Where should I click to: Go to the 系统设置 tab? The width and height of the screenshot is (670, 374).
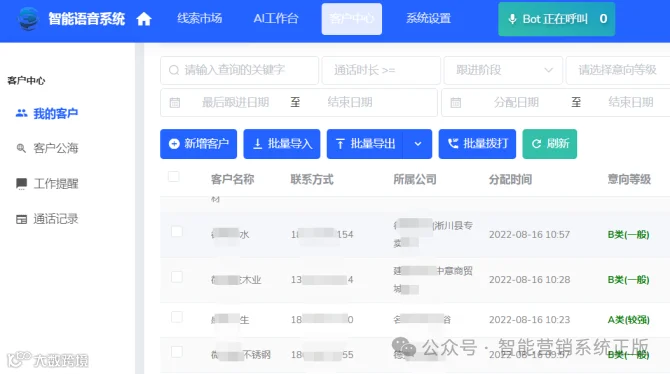click(428, 19)
